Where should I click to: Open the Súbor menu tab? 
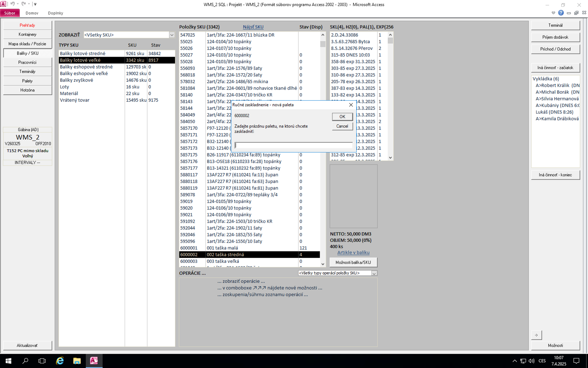pyautogui.click(x=10, y=13)
